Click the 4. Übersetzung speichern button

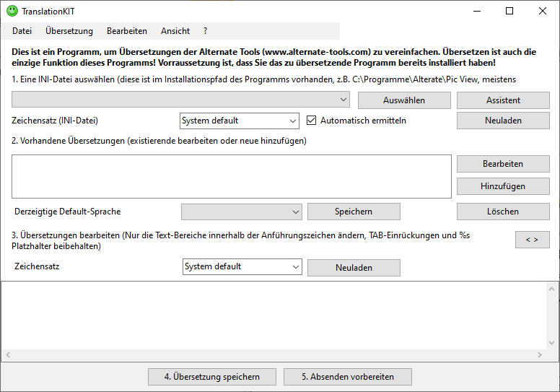point(212,377)
